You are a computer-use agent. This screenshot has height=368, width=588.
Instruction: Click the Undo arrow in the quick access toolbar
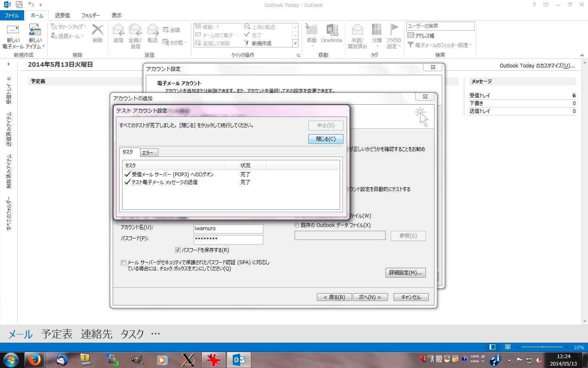point(31,4)
